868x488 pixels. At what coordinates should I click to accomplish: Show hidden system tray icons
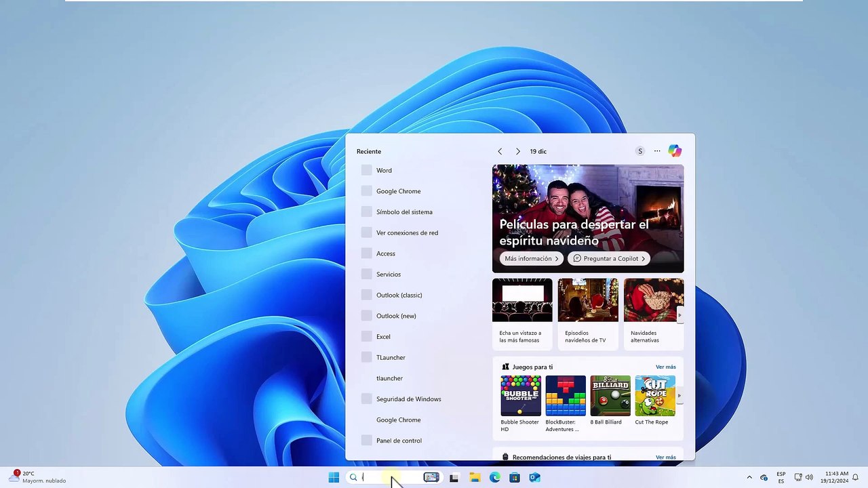point(749,477)
